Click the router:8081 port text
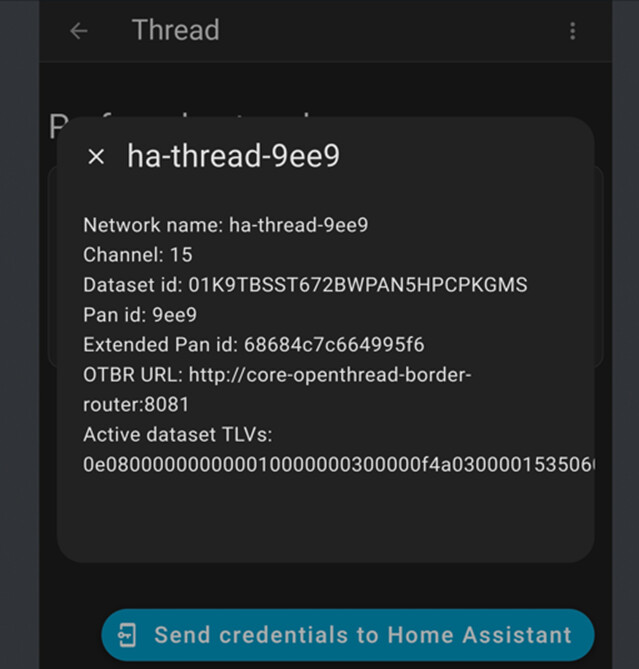The image size is (639, 669). (136, 405)
